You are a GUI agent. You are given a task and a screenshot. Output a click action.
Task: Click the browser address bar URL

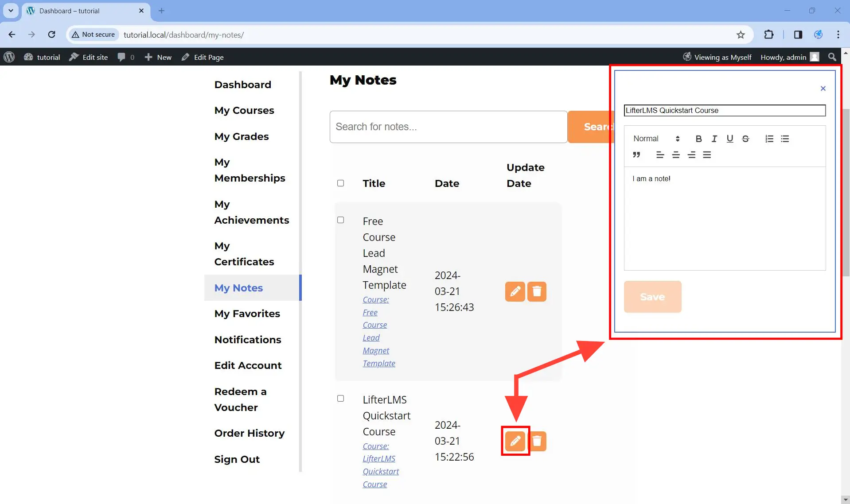click(x=183, y=35)
